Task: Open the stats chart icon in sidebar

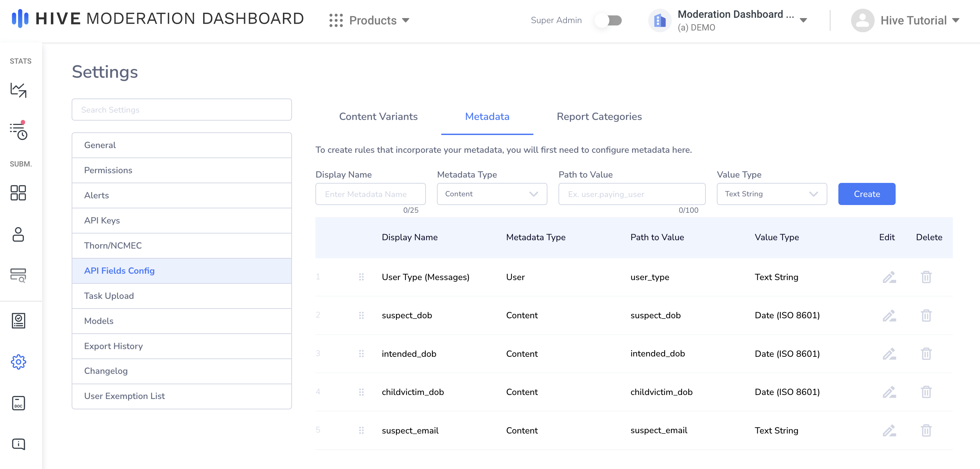Action: coord(18,90)
